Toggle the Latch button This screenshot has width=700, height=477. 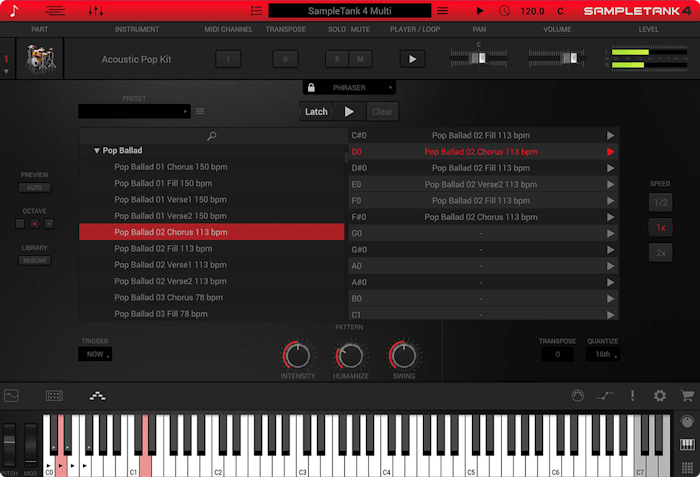click(x=316, y=112)
